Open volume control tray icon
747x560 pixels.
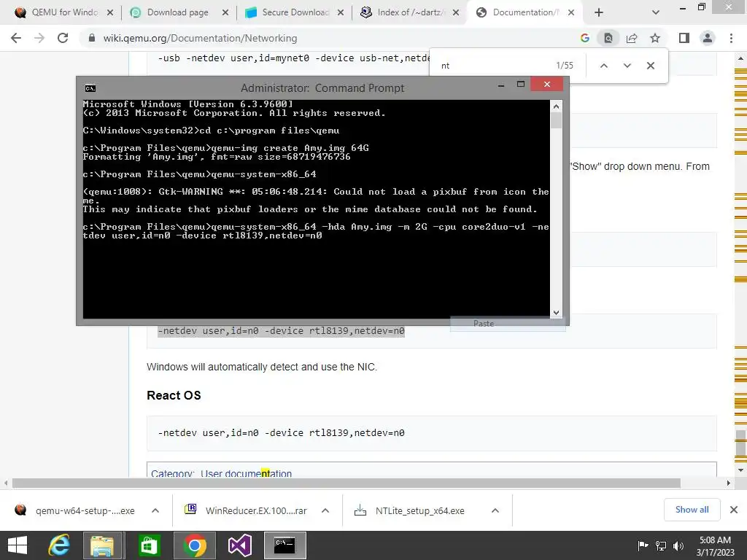pos(678,545)
